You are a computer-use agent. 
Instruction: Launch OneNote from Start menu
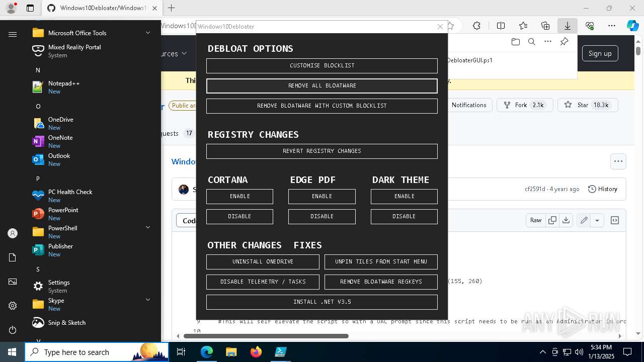point(93,141)
